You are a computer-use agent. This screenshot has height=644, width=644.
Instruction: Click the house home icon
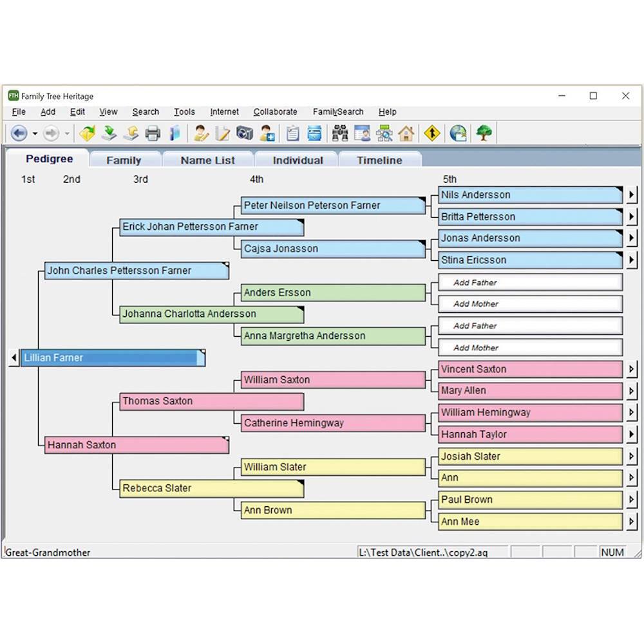click(406, 133)
